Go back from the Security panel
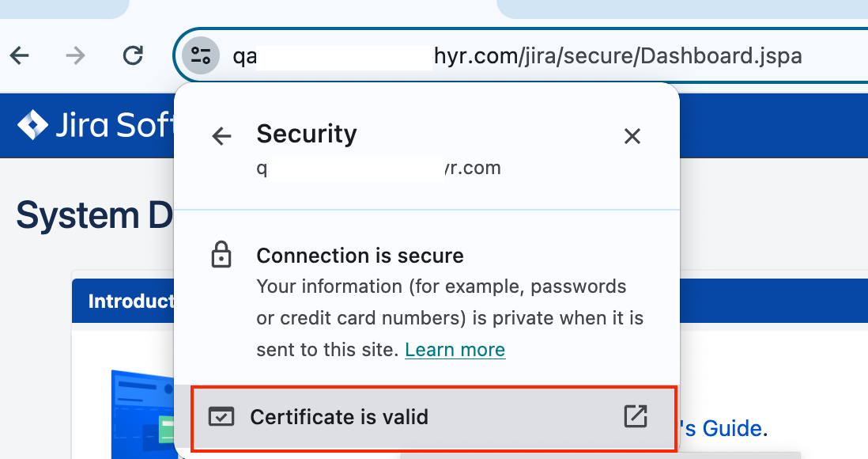The height and width of the screenshot is (459, 868). (x=222, y=136)
